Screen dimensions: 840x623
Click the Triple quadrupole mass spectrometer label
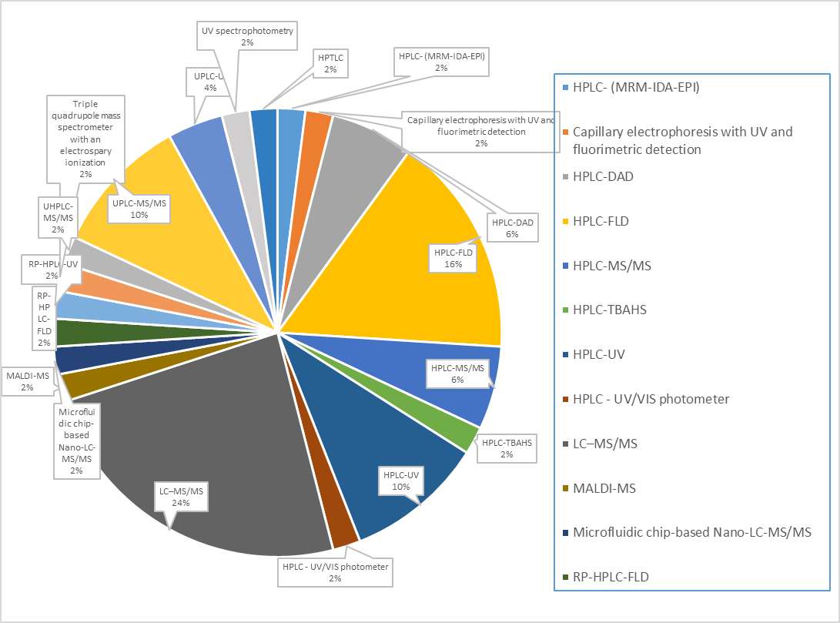pos(85,139)
